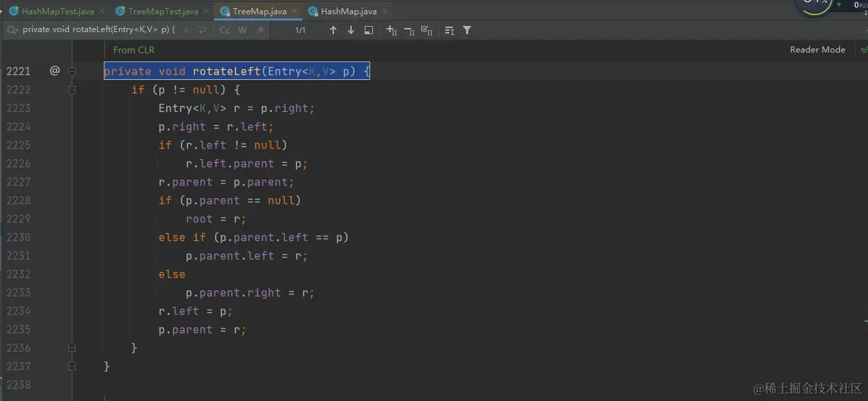This screenshot has width=868, height=401.
Task: Go to next occurrence with down arrow
Action: pyautogui.click(x=351, y=30)
